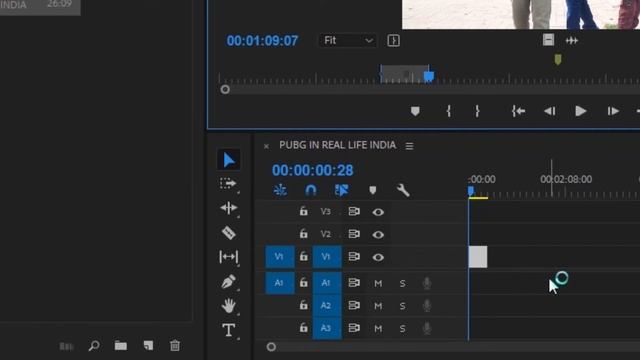Screen dimensions: 640x360
Task: Toggle sync lock on A1 track
Action: [x=354, y=282]
